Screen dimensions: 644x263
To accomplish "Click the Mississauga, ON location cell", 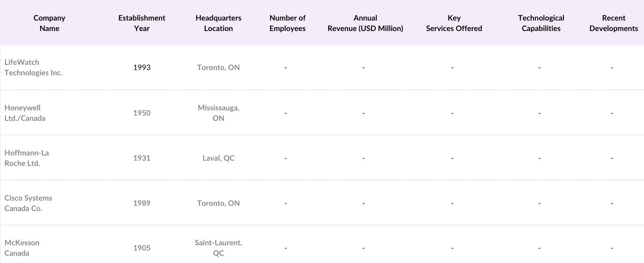I will point(218,113).
